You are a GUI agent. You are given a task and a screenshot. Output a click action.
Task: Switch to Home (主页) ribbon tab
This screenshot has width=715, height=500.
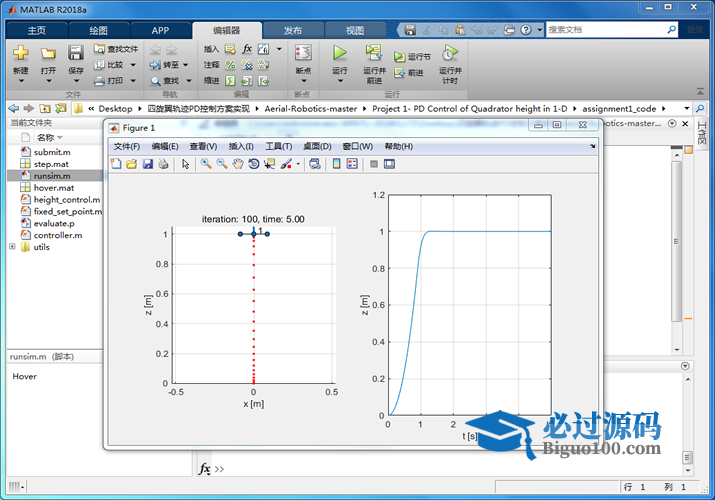coord(36,31)
